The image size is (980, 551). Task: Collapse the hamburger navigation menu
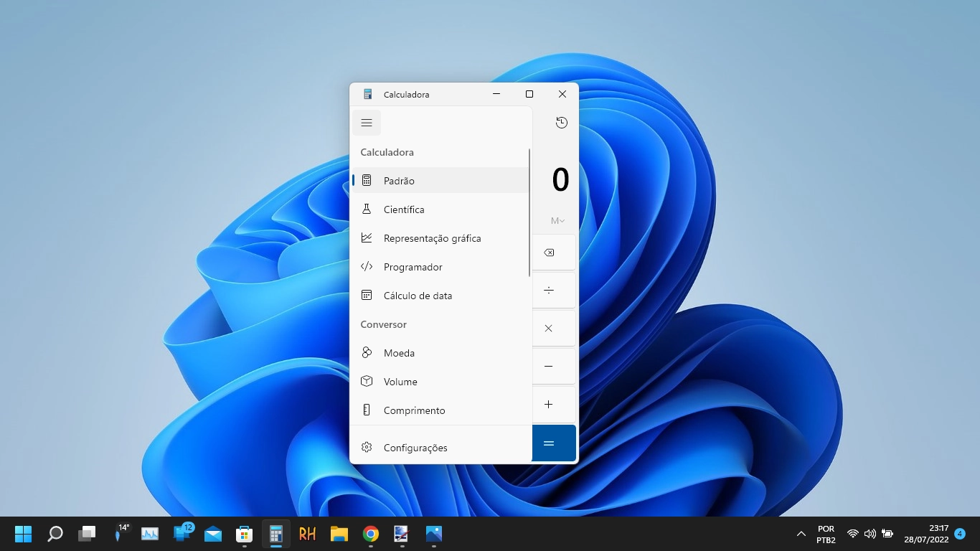pyautogui.click(x=367, y=123)
